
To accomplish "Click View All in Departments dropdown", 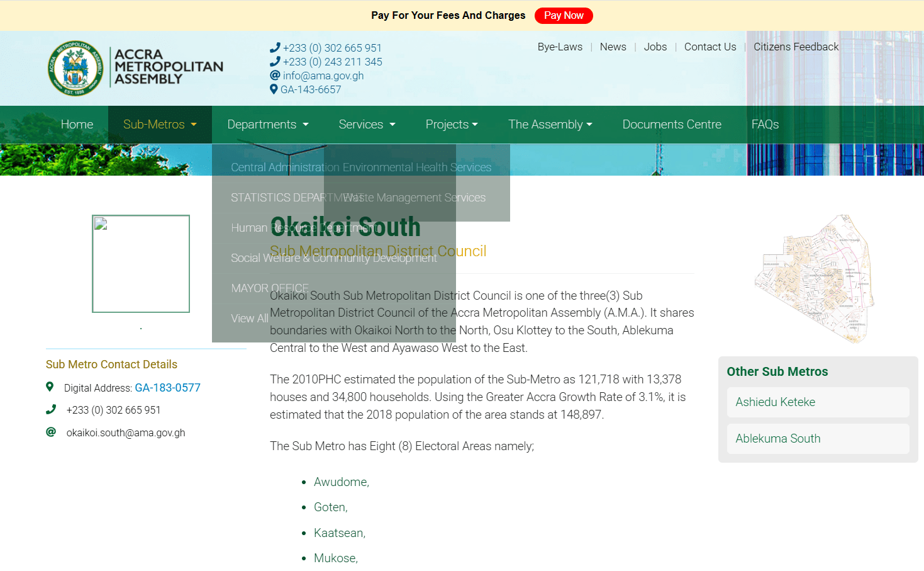I will pos(249,319).
